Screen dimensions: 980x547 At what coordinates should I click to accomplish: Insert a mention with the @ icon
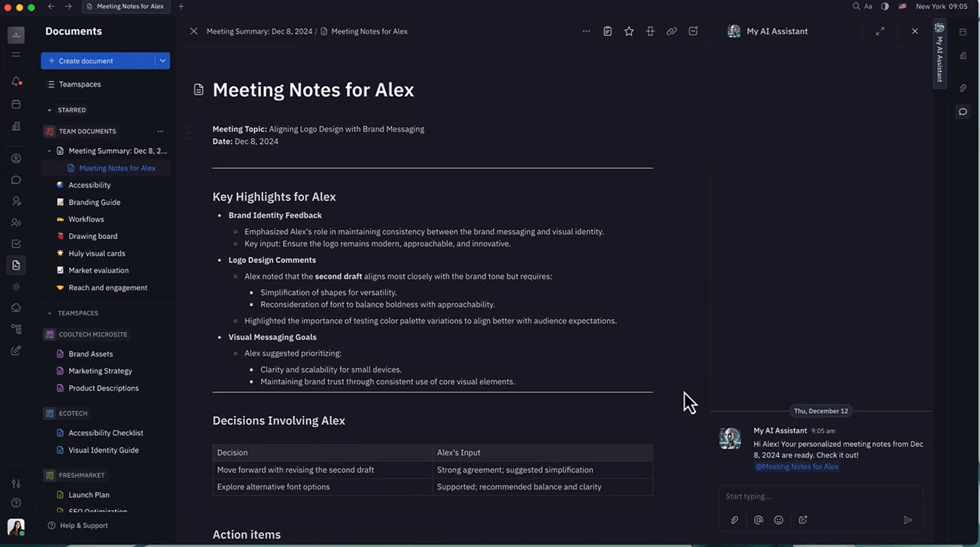(x=758, y=520)
